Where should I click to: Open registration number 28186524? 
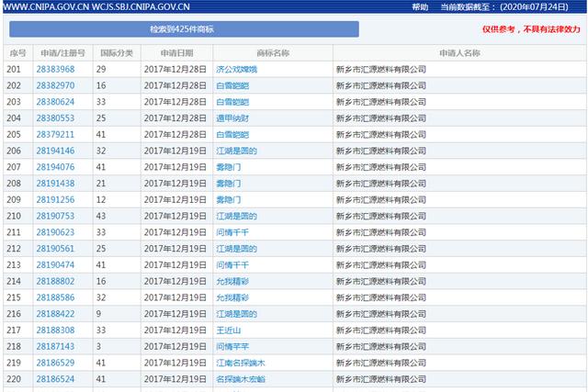(55, 379)
